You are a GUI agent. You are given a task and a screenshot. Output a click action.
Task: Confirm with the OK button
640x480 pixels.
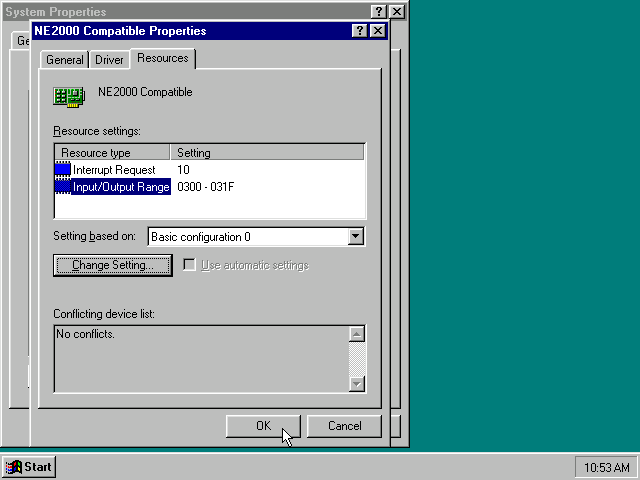[263, 426]
